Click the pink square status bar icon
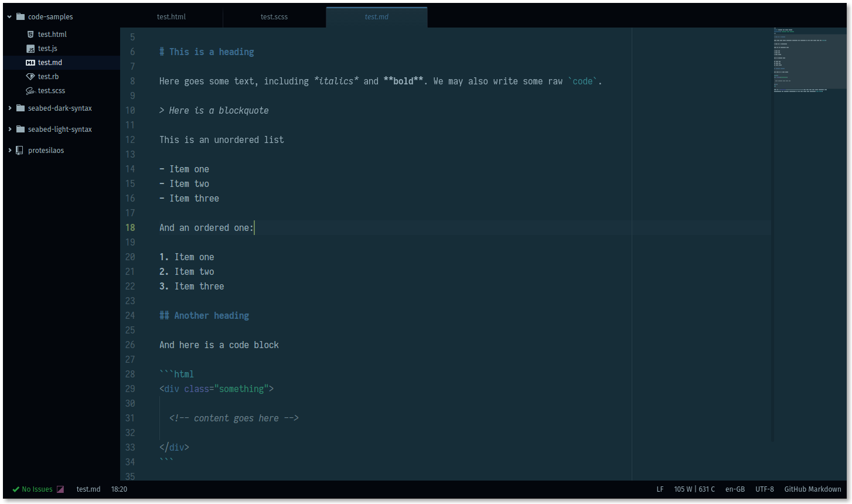The image size is (852, 504). (60, 489)
